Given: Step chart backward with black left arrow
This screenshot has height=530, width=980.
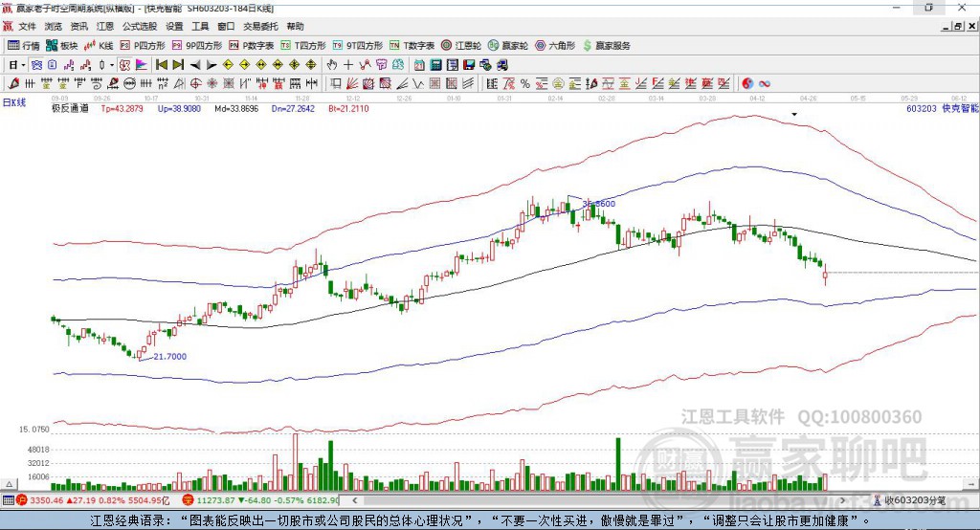Looking at the screenshot, I should (195, 65).
